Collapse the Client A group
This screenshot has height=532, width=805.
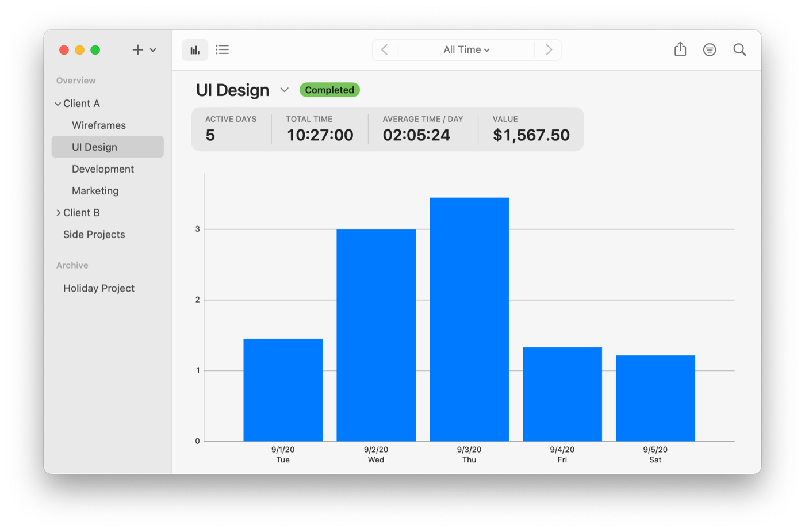[57, 104]
